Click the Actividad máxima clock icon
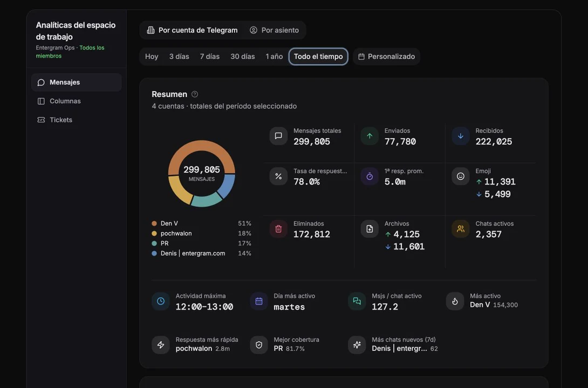 [x=161, y=301]
